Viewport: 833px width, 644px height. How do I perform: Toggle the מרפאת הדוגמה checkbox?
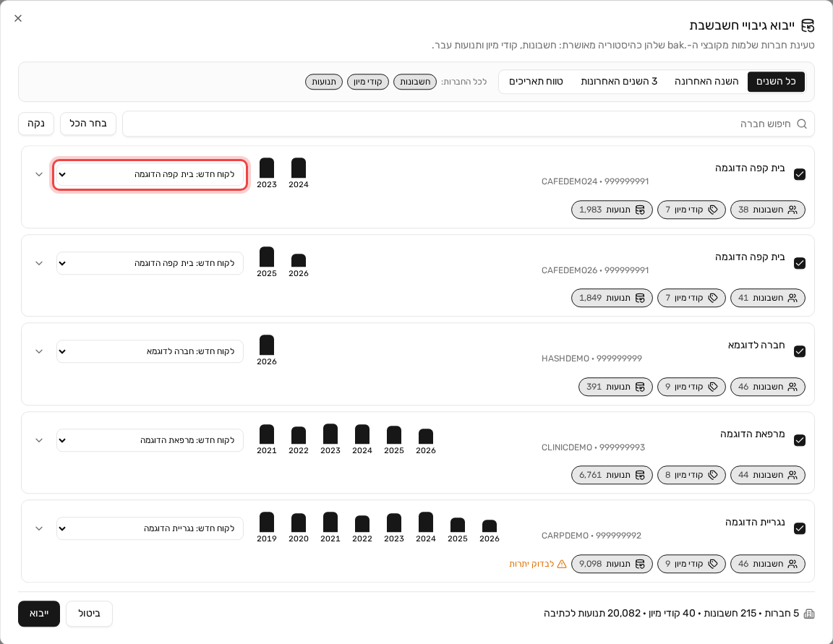(x=800, y=440)
